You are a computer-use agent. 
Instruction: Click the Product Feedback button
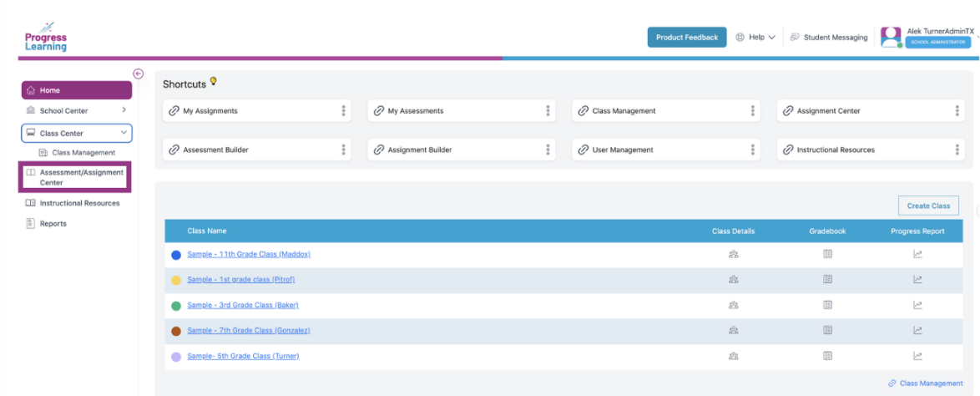pos(687,38)
